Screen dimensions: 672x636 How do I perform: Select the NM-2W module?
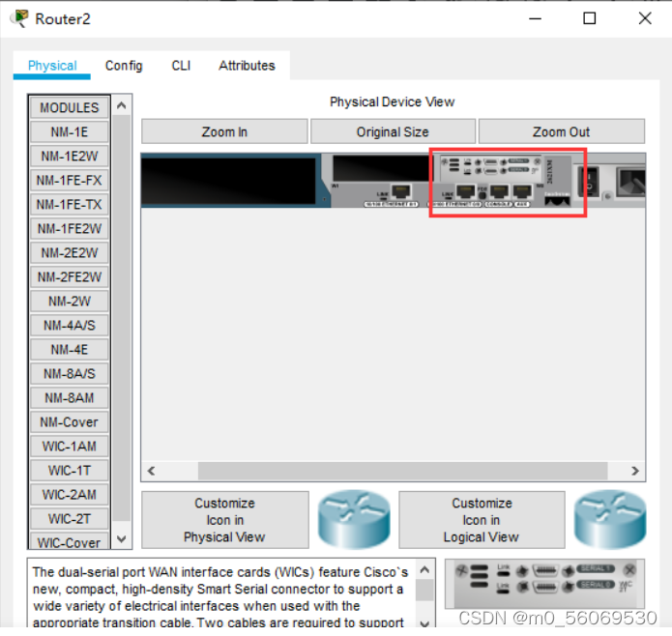[x=70, y=301]
